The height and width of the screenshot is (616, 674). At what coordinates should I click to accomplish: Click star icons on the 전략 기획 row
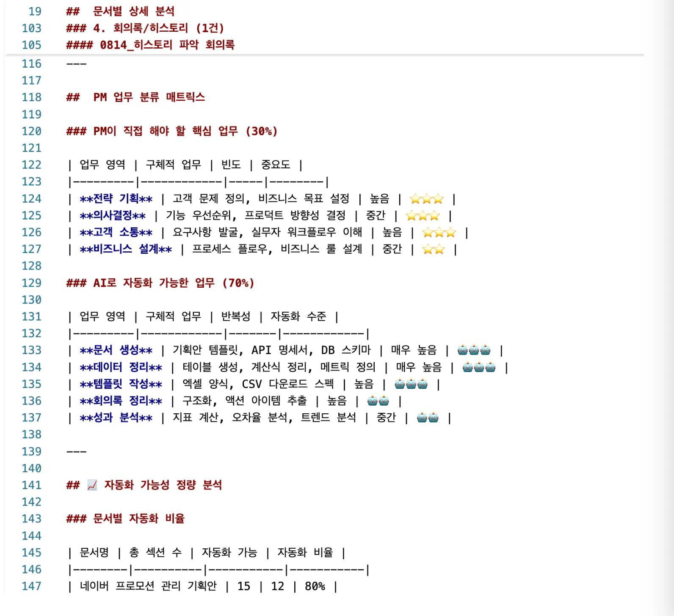click(x=427, y=198)
